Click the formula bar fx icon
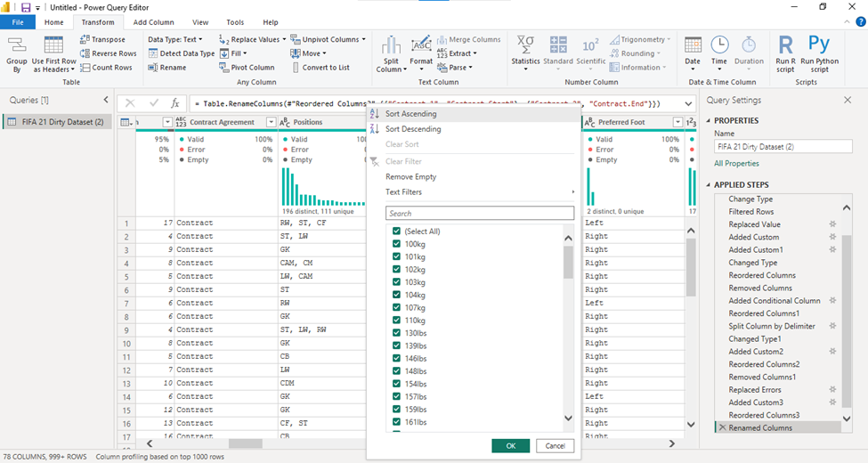Image resolution: width=868 pixels, height=463 pixels. click(174, 103)
